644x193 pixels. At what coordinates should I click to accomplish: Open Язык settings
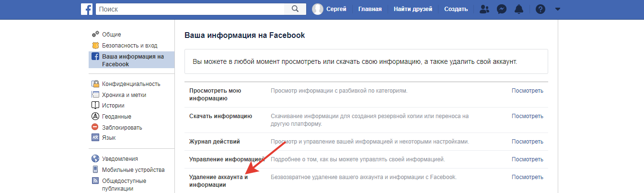[x=109, y=138]
